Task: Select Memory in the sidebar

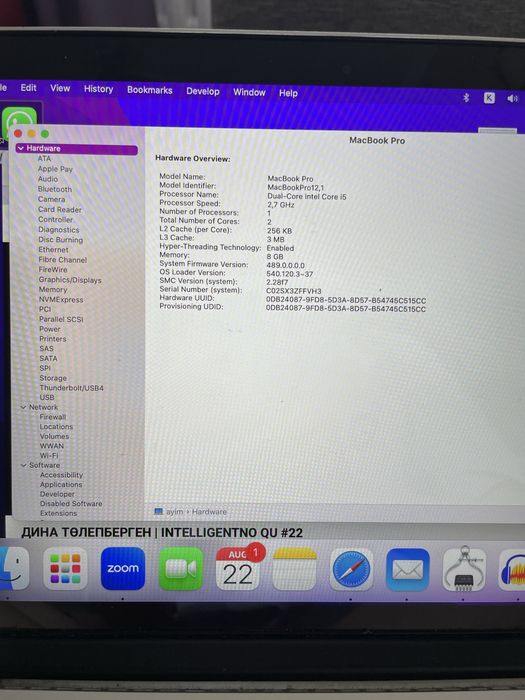Action: coord(53,289)
